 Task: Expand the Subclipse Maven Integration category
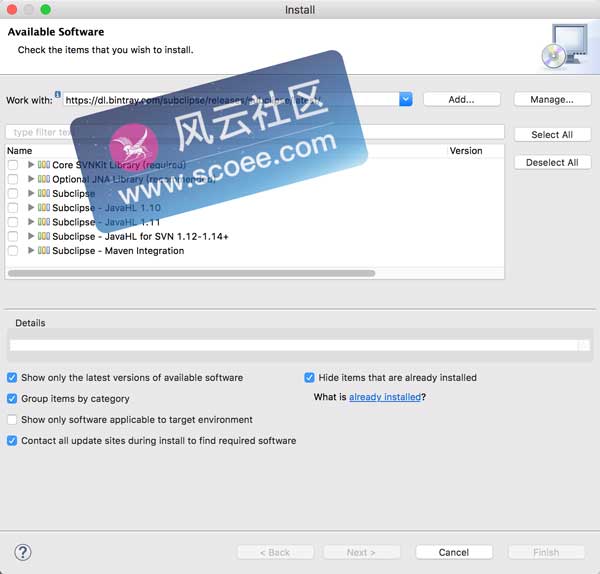point(31,251)
